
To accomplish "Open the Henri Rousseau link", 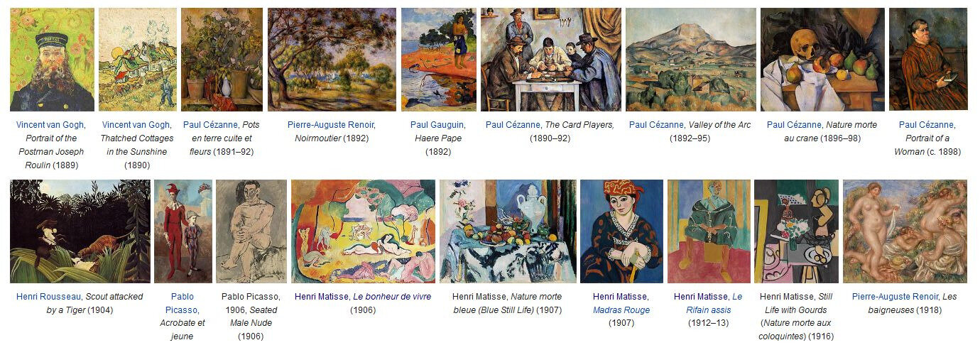I will pos(48,297).
